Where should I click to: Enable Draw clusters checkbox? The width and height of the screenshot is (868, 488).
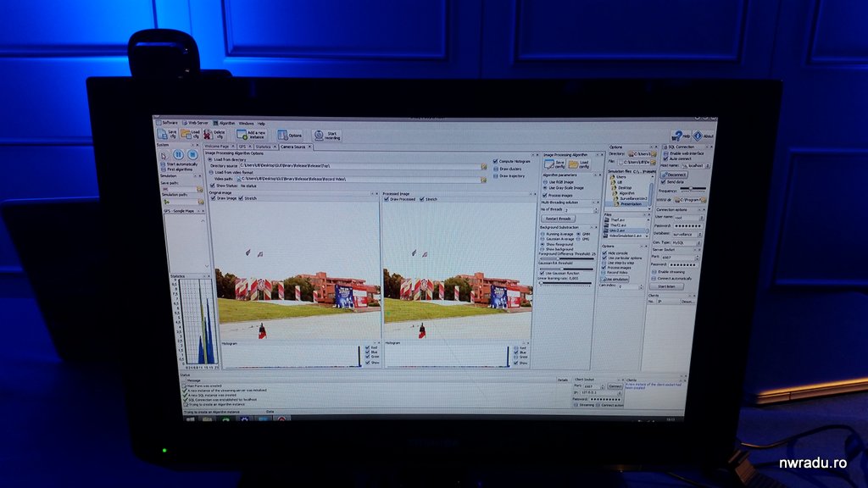coord(495,169)
